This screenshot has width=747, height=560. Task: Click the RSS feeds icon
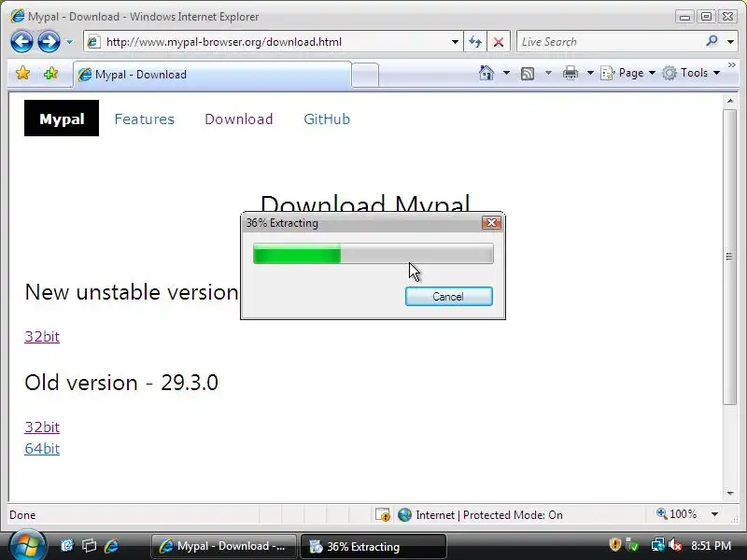tap(528, 74)
